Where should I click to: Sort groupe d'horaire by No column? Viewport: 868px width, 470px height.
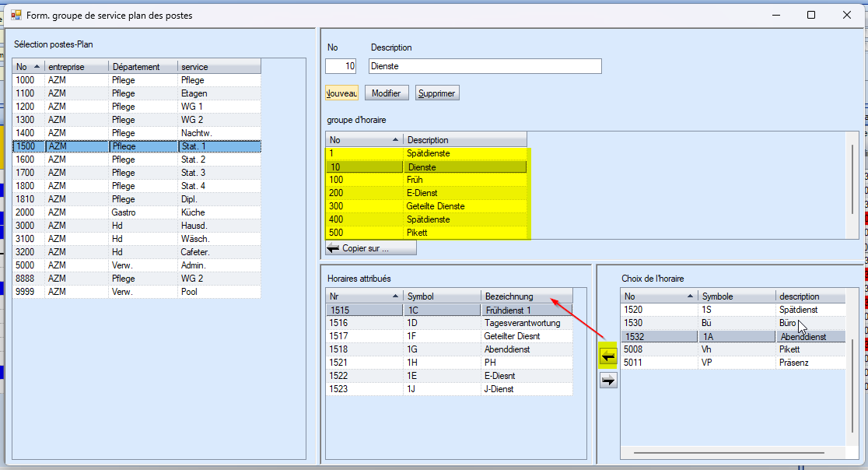(x=363, y=140)
